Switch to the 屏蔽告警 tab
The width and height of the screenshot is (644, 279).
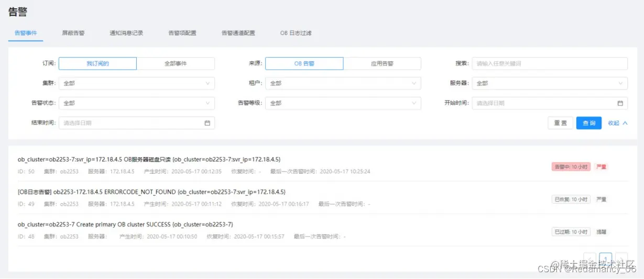73,33
